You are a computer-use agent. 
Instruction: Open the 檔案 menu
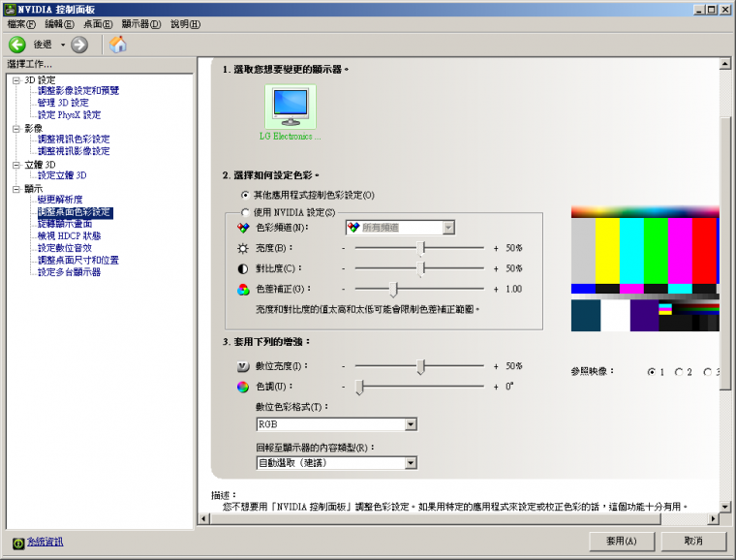[x=21, y=23]
